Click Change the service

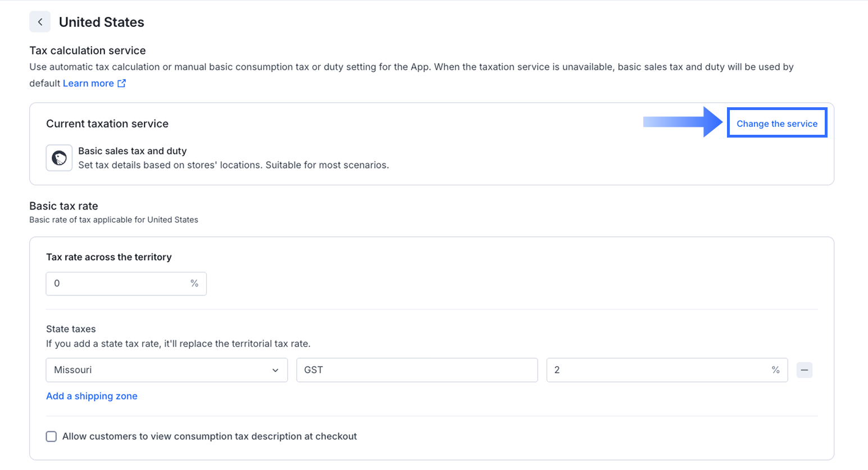776,124
